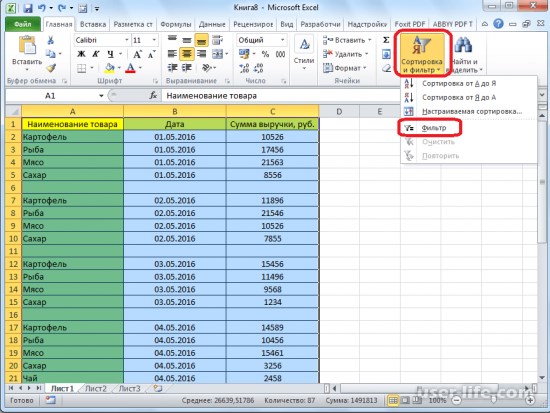Undo via quick access toolbar
The width and height of the screenshot is (550, 413).
point(42,8)
